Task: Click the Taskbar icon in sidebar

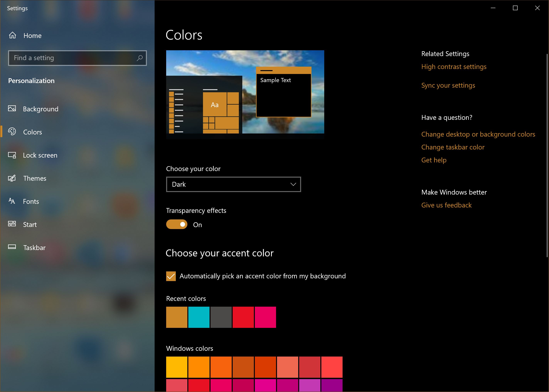Action: (12, 247)
